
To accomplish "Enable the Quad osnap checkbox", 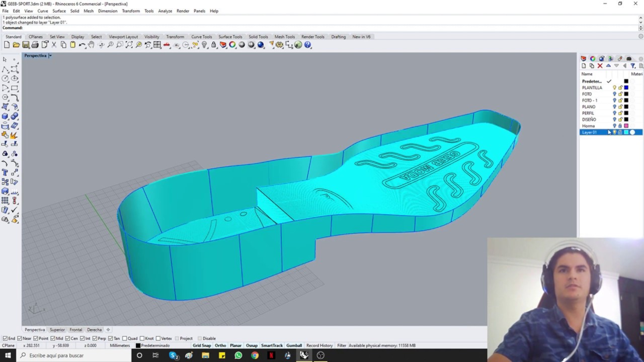I will pyautogui.click(x=124, y=338).
